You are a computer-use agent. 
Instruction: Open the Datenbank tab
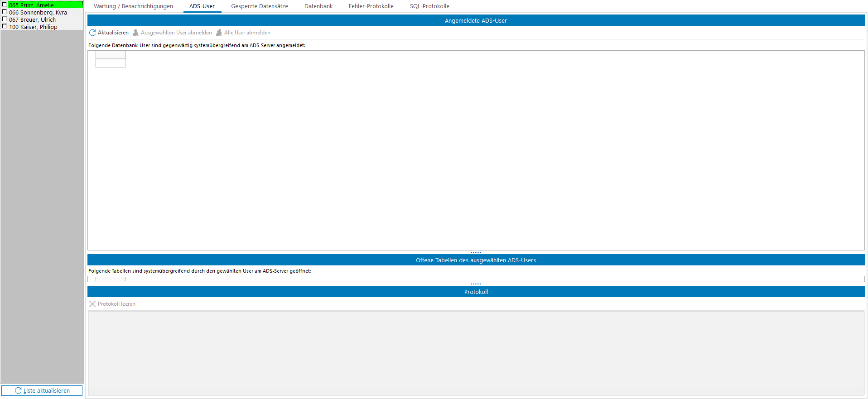[x=318, y=6]
